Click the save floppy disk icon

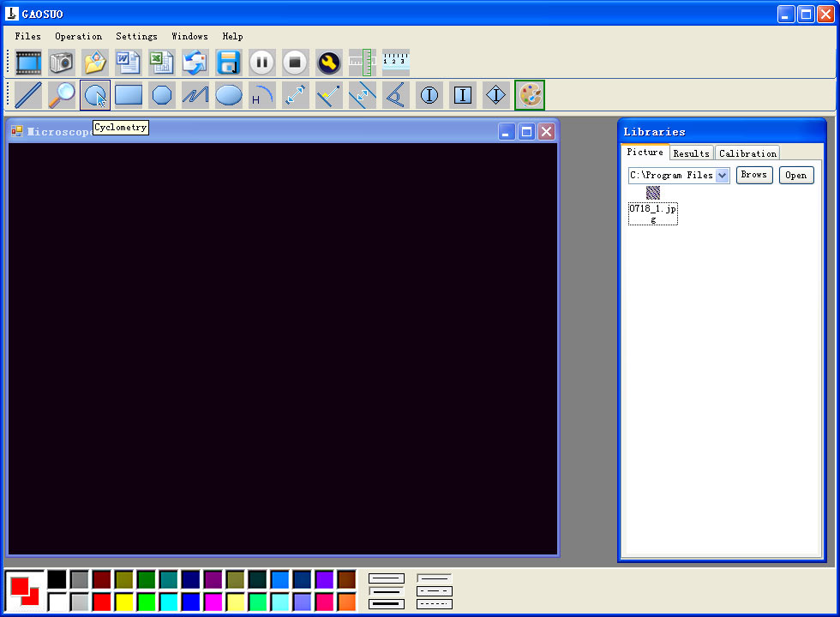[229, 62]
